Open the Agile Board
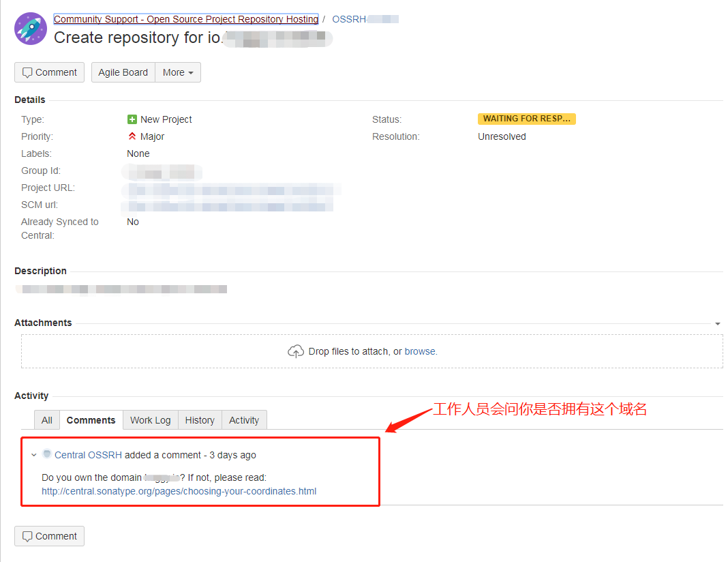This screenshot has height=562, width=728. [123, 72]
